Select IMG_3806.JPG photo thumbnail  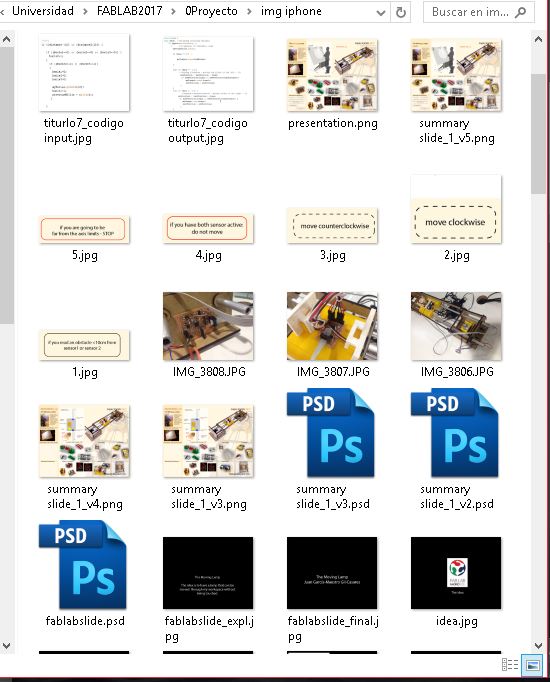pos(456,326)
